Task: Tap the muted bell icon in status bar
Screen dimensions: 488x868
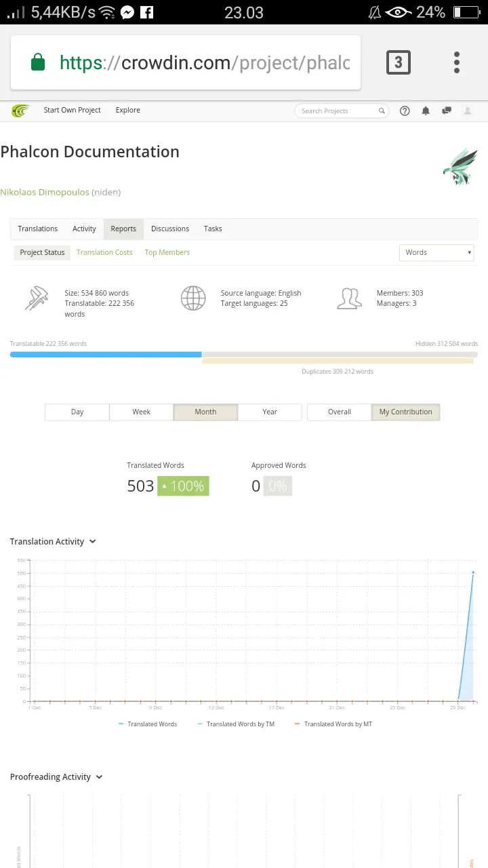Action: pos(375,12)
